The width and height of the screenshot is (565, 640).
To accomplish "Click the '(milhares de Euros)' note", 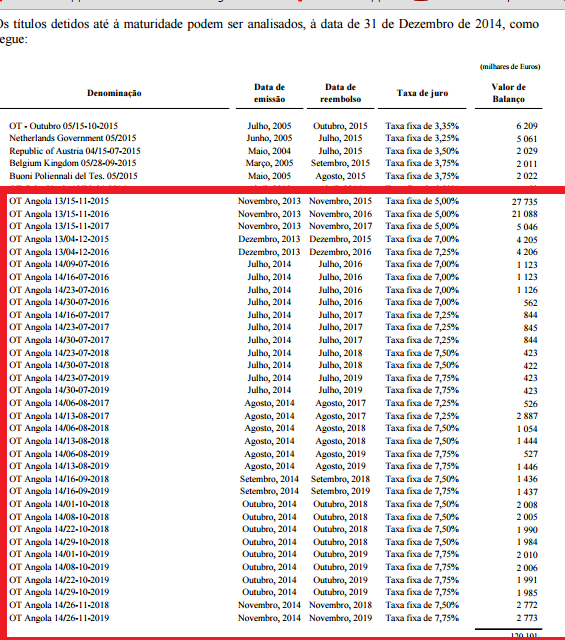I will (x=510, y=67).
